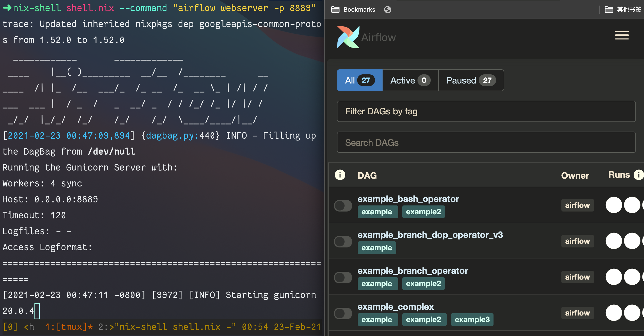
Task: Switch to the Active 0 tab
Action: tap(410, 80)
